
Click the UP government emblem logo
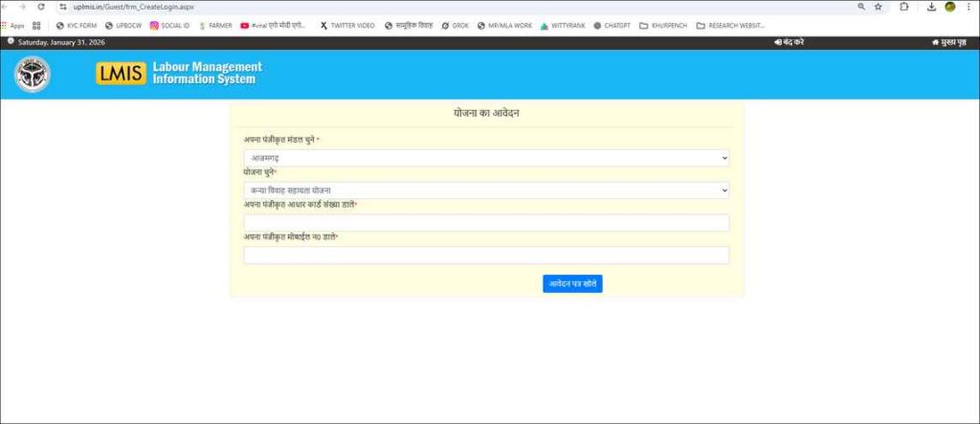point(33,74)
